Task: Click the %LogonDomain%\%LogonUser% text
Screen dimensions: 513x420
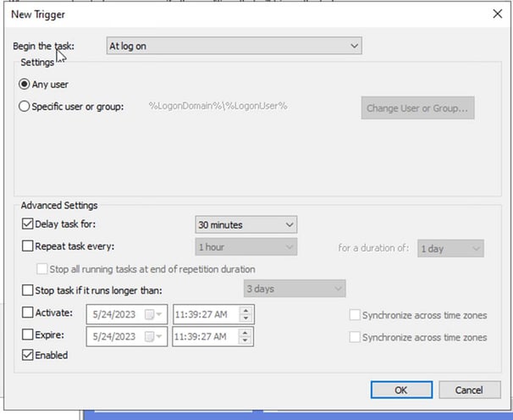Action: point(218,106)
